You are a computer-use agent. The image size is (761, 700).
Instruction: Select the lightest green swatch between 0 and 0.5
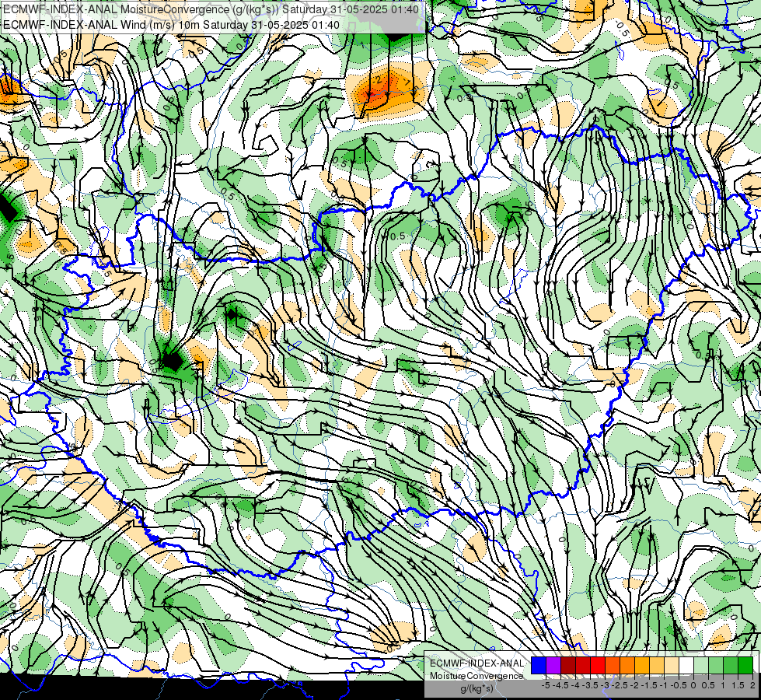click(x=701, y=665)
